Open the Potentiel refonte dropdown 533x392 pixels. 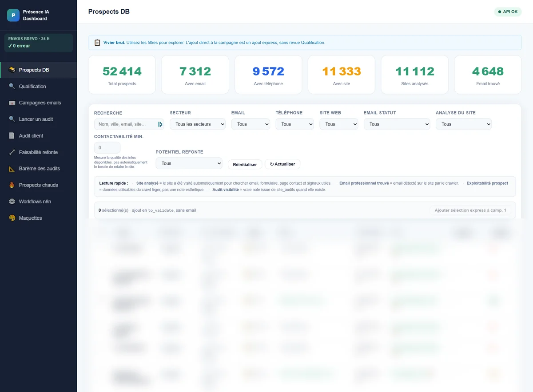point(189,163)
